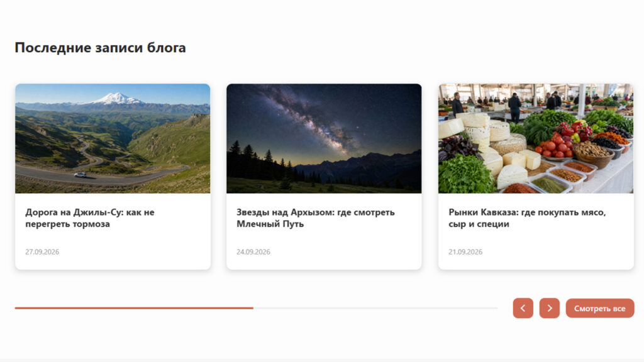Click the next slide arrow button
The height and width of the screenshot is (362, 644).
[550, 308]
